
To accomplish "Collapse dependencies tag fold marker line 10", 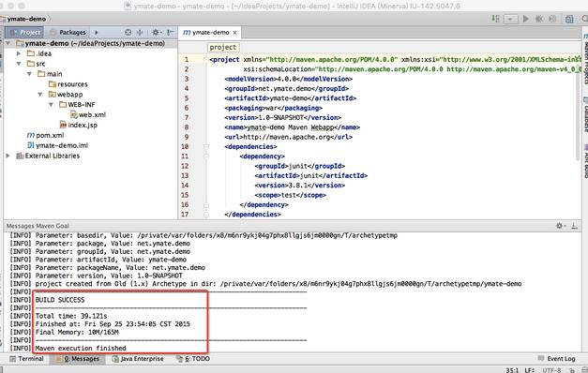I will (206, 146).
